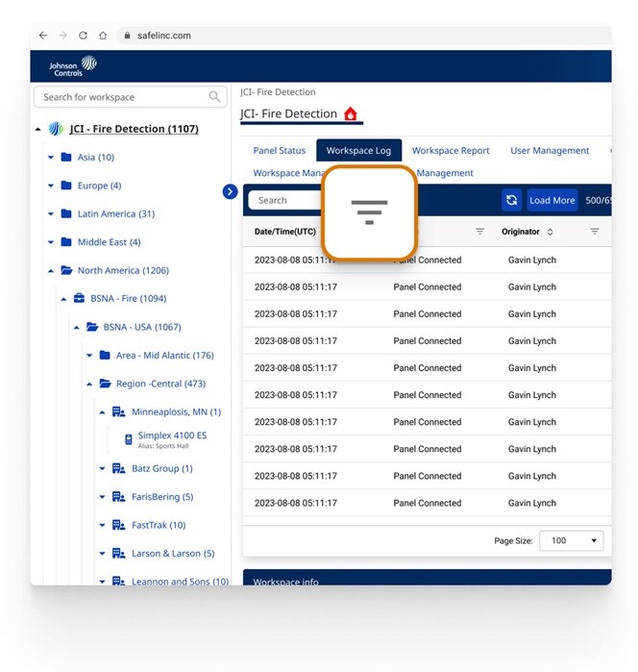This screenshot has width=638, height=672.
Task: Expand the Latin America (31) folder
Action: tap(51, 213)
